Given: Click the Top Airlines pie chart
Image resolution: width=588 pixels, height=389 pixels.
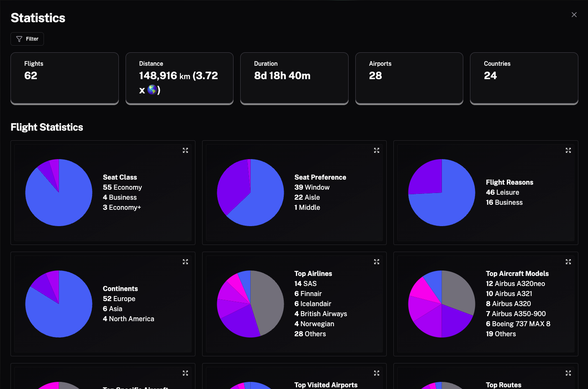Looking at the screenshot, I should [250, 304].
